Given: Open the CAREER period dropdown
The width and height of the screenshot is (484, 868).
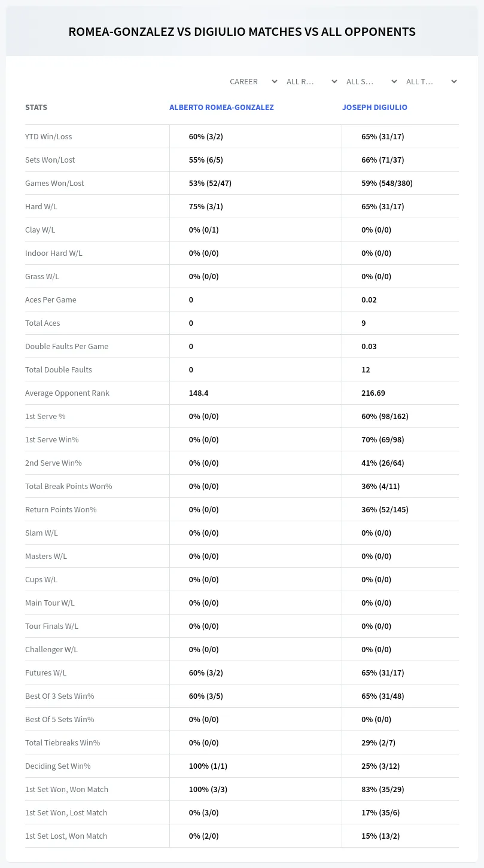Looking at the screenshot, I should (252, 81).
